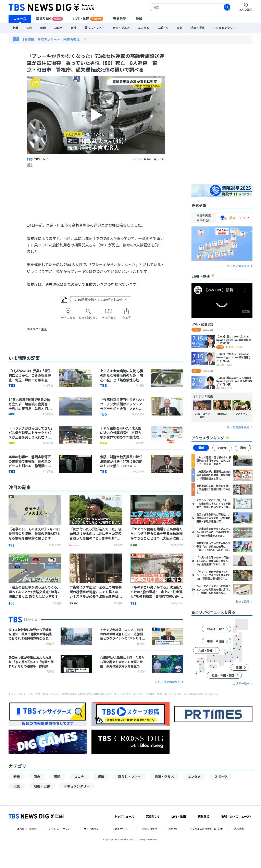261x868 pixels.
Task: Switch to the 深掘りDIG tab in header
Action: coord(49,19)
